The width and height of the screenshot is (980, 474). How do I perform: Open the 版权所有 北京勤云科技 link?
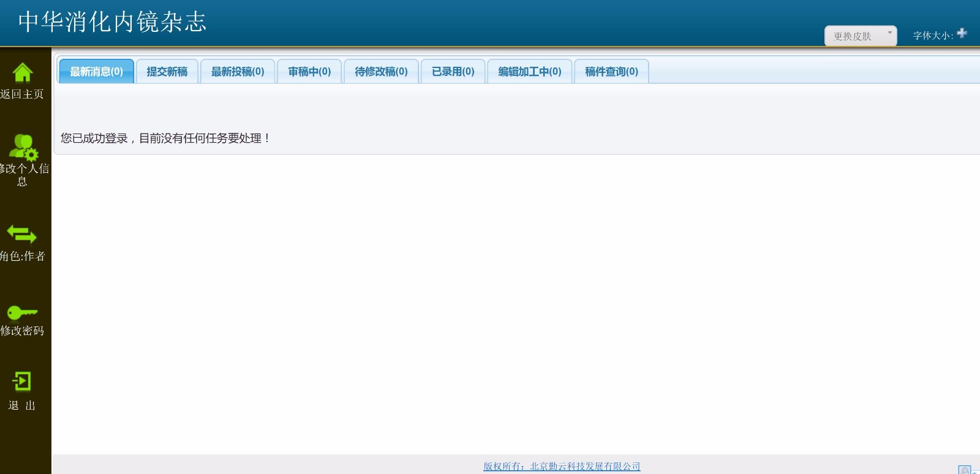(562, 467)
